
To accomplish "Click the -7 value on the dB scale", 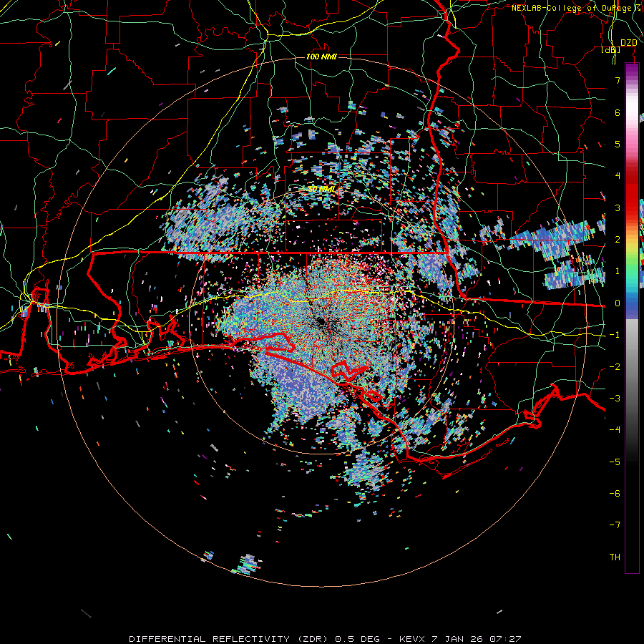I will click(615, 525).
